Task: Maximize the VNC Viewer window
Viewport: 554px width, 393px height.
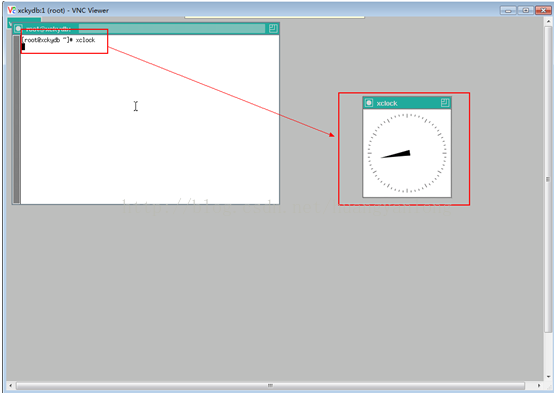Action: (525, 10)
